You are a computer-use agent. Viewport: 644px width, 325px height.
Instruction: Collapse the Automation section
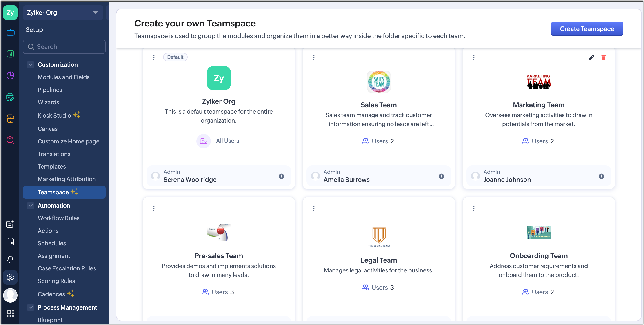point(31,206)
